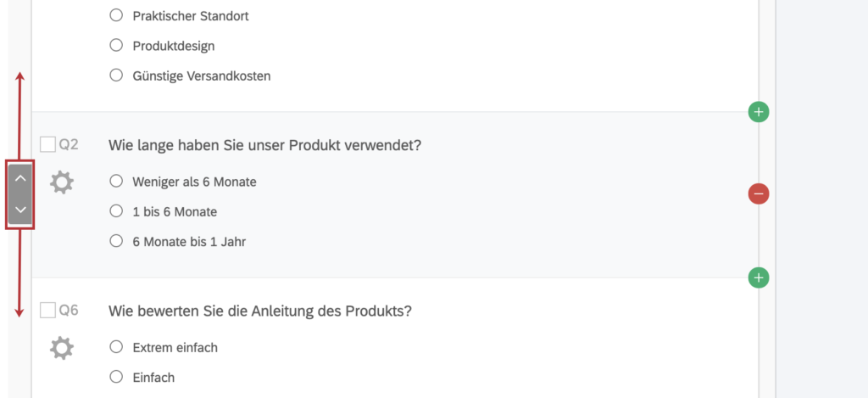Image resolution: width=868 pixels, height=398 pixels.
Task: Remove question Q2 with the red minus
Action: tap(759, 194)
